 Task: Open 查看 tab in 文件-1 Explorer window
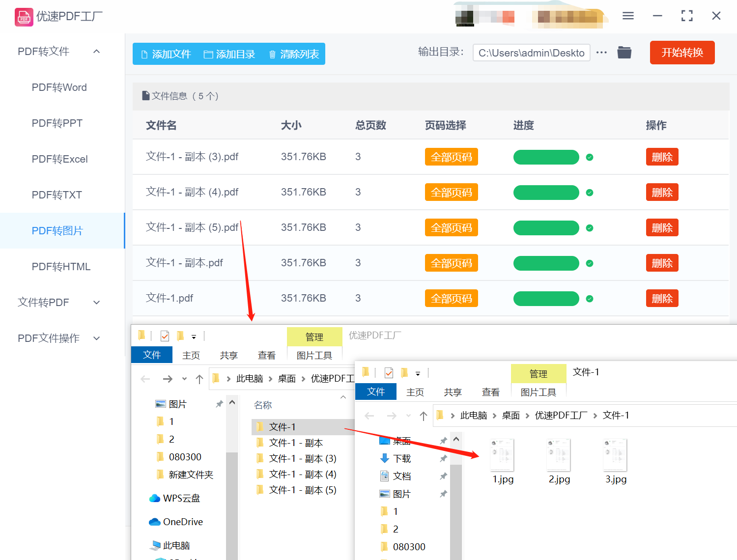(x=491, y=392)
